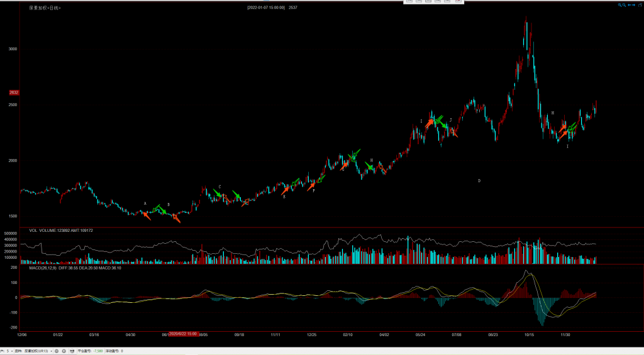Screen dimensions: 644x355
Task: Click the pop-out window icon at top right
Action: (x=639, y=5)
